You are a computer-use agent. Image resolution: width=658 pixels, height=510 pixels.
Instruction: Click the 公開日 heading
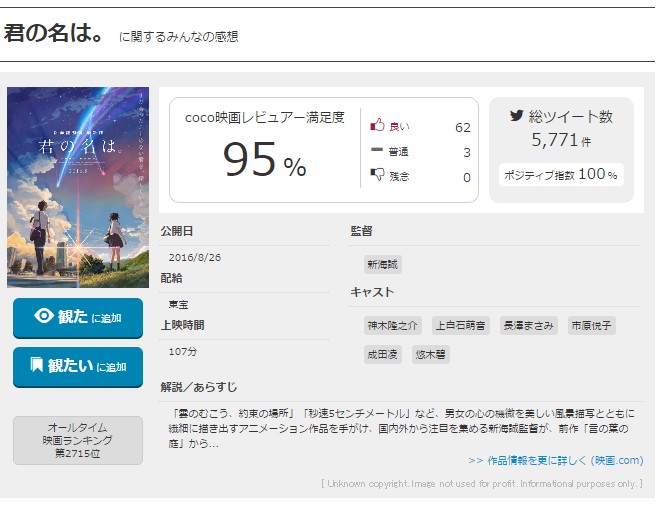click(x=177, y=231)
